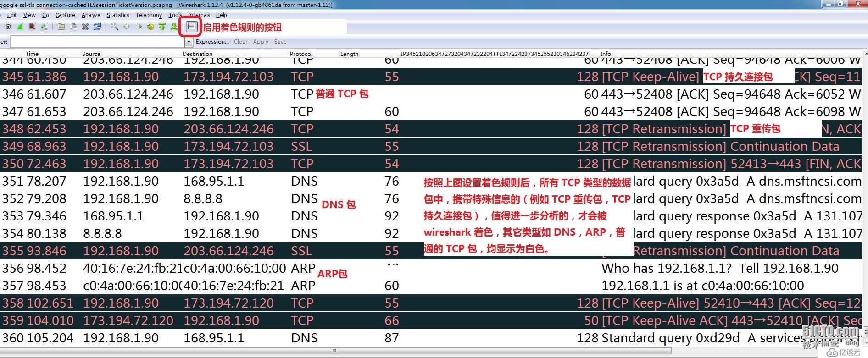
Task: Open the View menu
Action: (29, 15)
